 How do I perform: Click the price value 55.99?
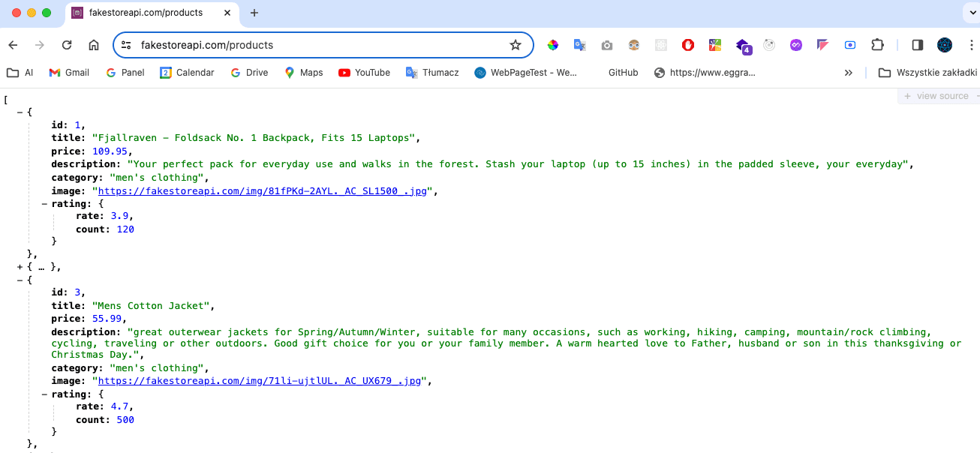[x=107, y=319]
